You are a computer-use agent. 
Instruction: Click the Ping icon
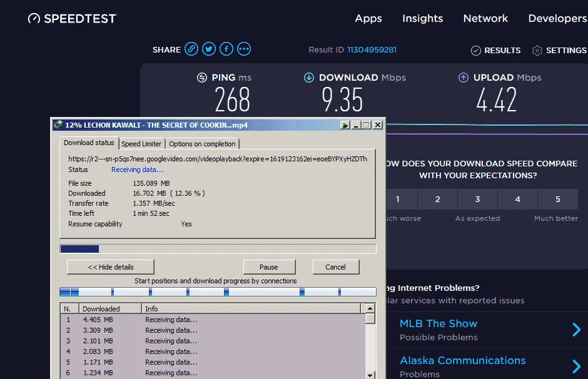point(202,78)
